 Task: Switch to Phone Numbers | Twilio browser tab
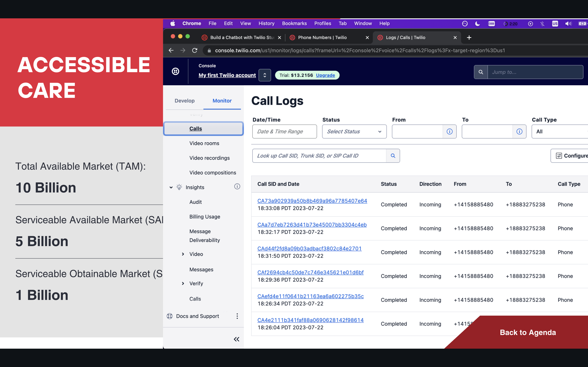[322, 37]
